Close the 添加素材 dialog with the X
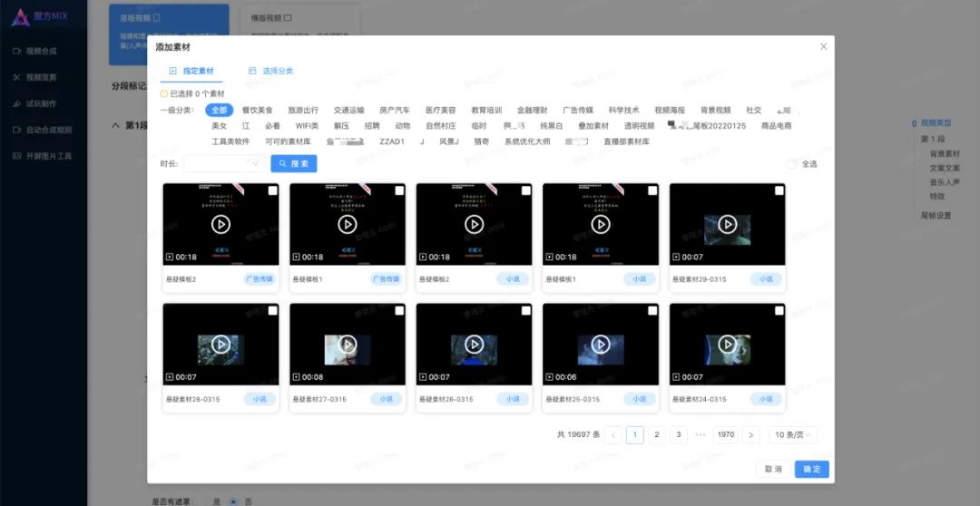Screen dimensions: 980x506 click(x=823, y=46)
